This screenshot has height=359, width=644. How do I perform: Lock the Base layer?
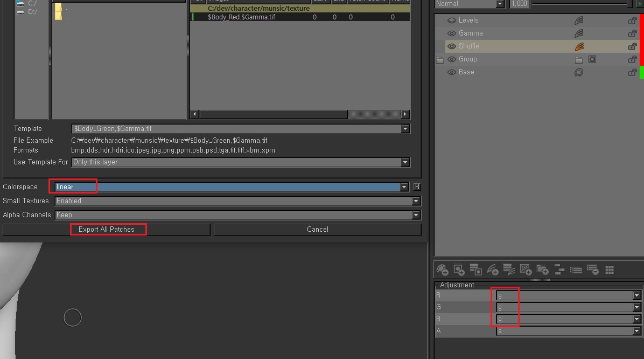[632, 72]
